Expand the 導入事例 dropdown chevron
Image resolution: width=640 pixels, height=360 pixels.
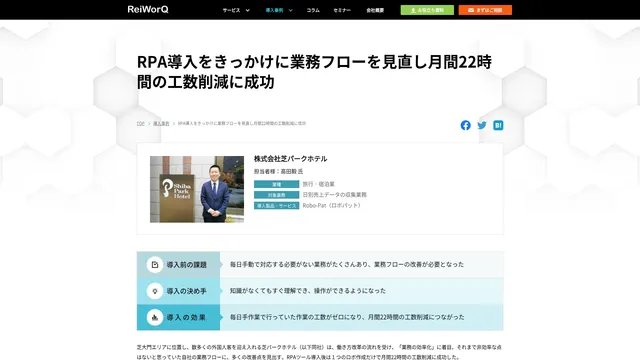point(291,10)
